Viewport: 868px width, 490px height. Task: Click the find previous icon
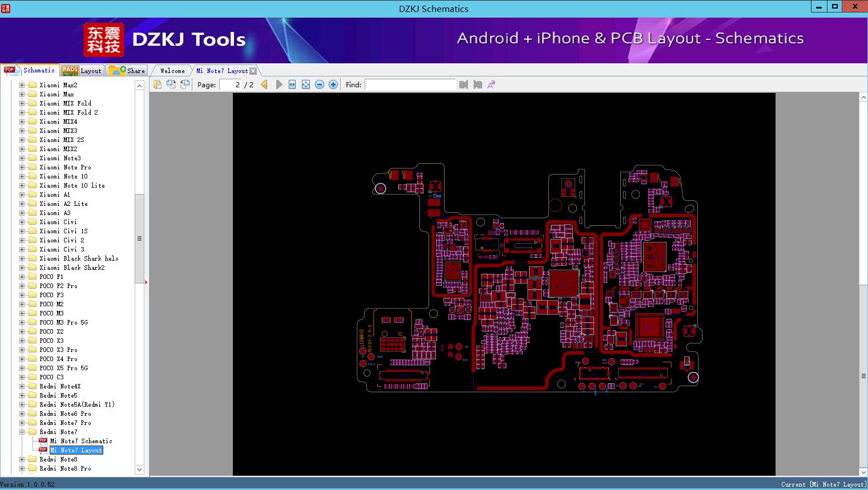pos(463,84)
